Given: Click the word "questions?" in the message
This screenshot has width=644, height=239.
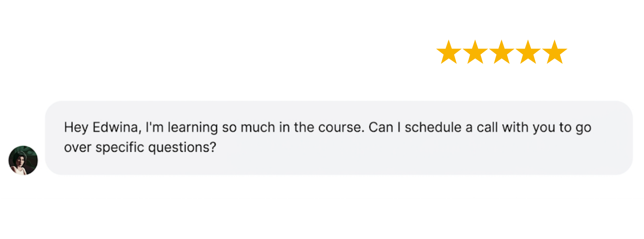Looking at the screenshot, I should point(182,148).
